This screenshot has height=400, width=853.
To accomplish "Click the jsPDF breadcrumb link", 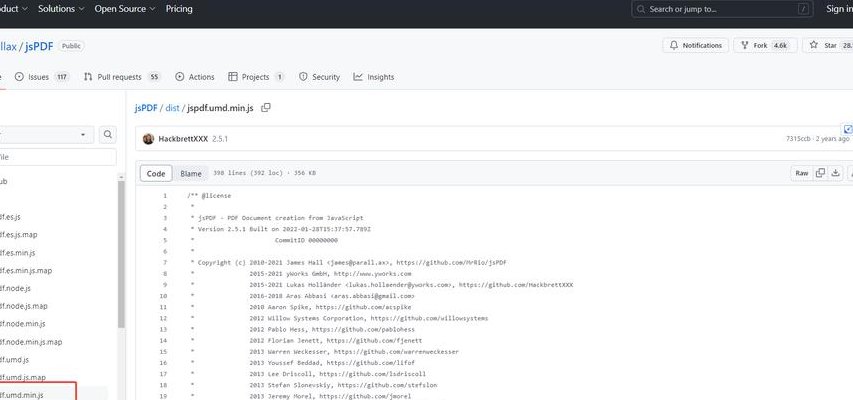I will (x=146, y=108).
